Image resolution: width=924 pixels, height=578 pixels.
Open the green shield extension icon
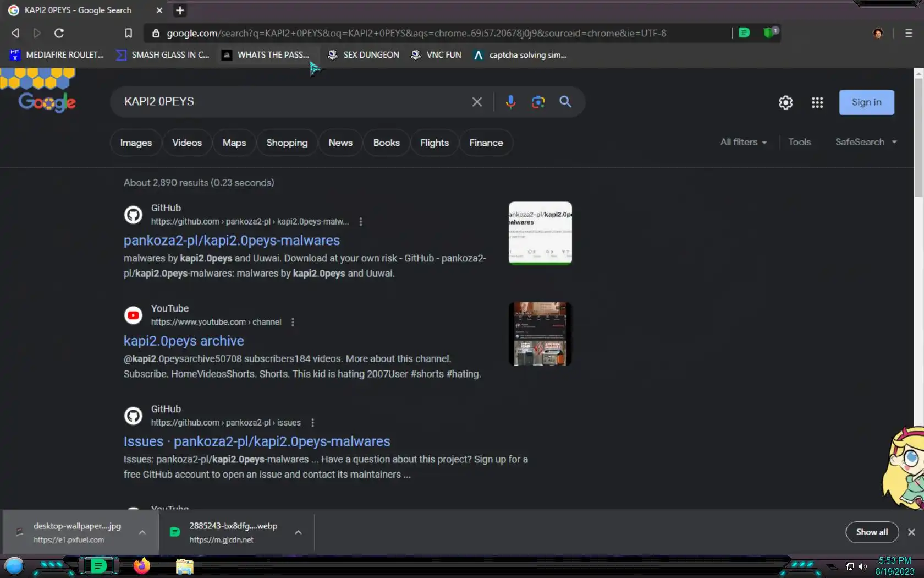tap(771, 32)
